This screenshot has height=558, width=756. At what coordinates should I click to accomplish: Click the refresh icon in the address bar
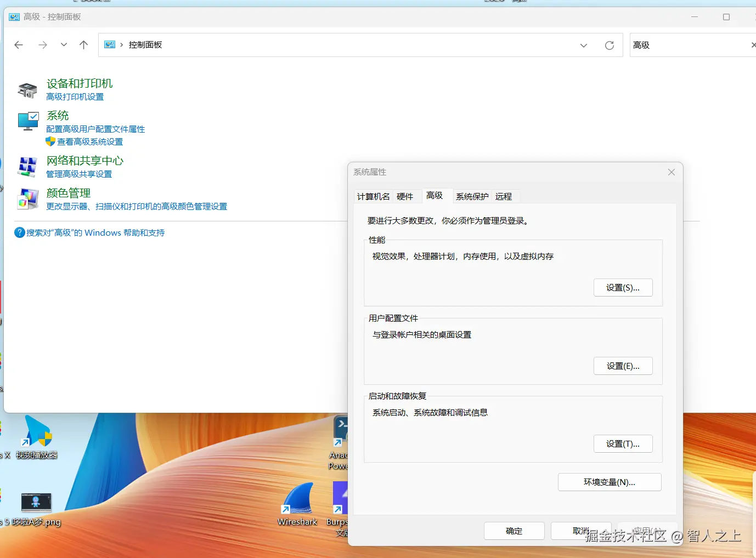[610, 45]
